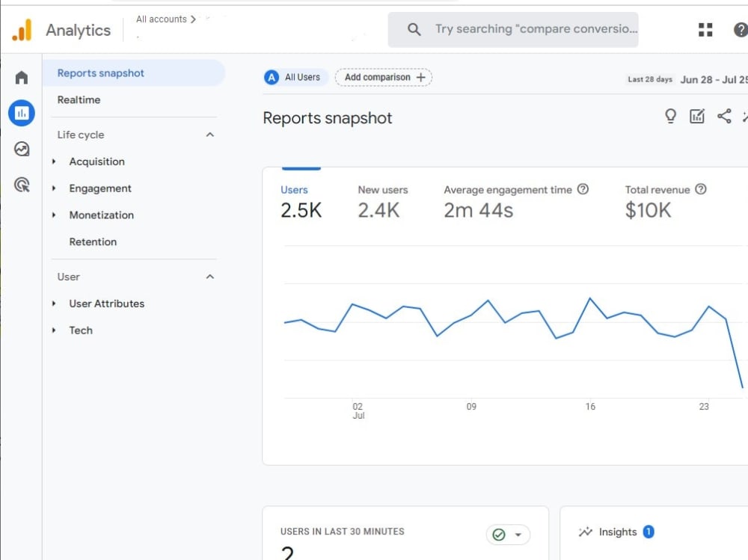Click the Google apps grid icon
This screenshot has height=560, width=748.
point(705,30)
